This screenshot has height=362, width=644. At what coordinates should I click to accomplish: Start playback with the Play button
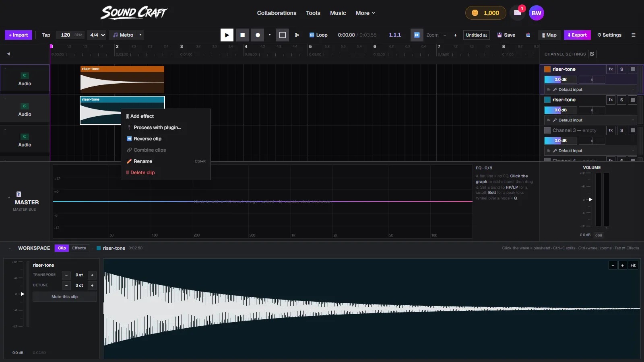click(227, 35)
